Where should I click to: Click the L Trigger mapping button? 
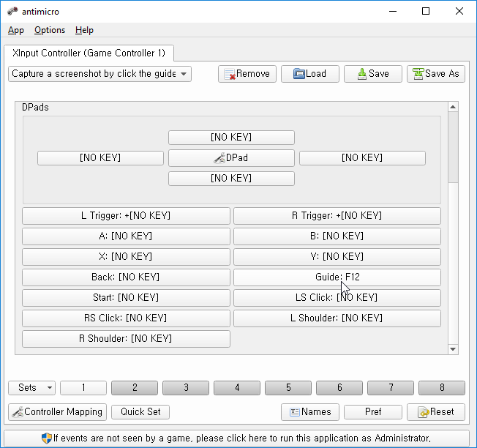click(x=126, y=216)
